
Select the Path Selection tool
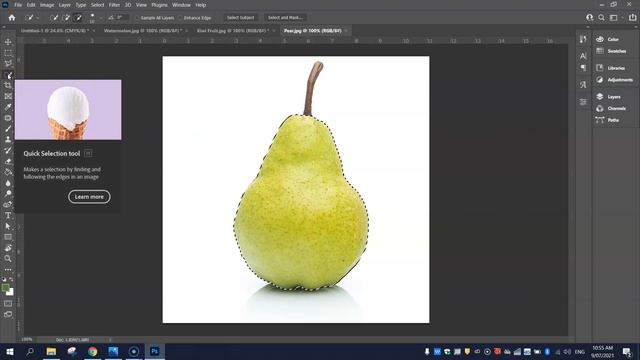[8, 226]
